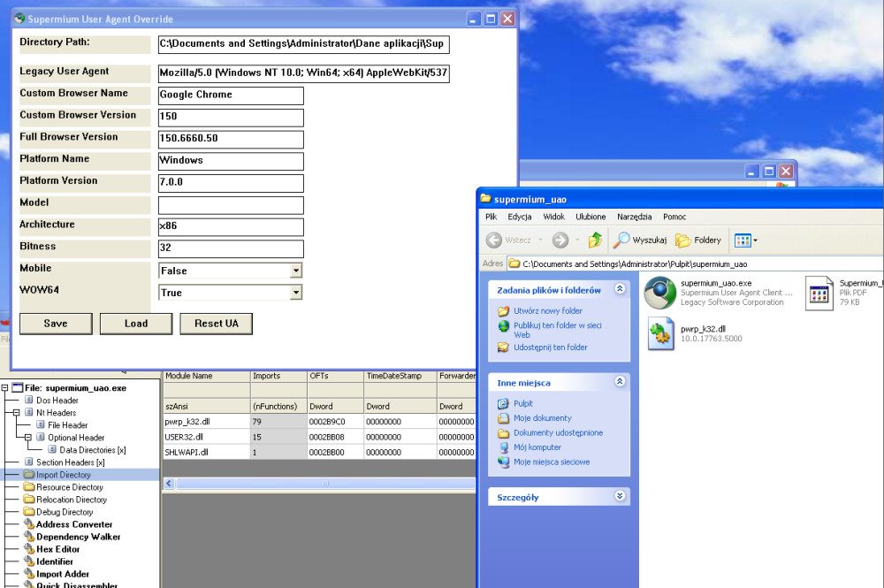Open Resource Directory in the tree
The height and width of the screenshot is (588, 884).
click(69, 487)
